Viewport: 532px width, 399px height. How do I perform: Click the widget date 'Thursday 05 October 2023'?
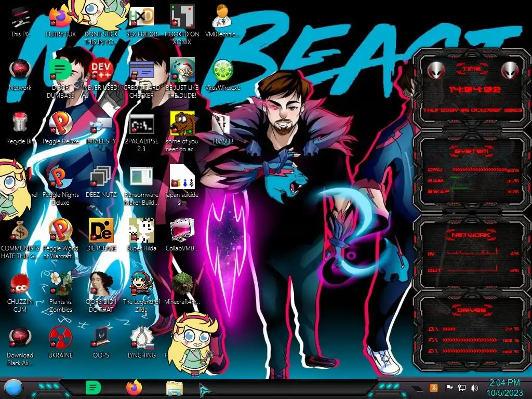(472, 110)
